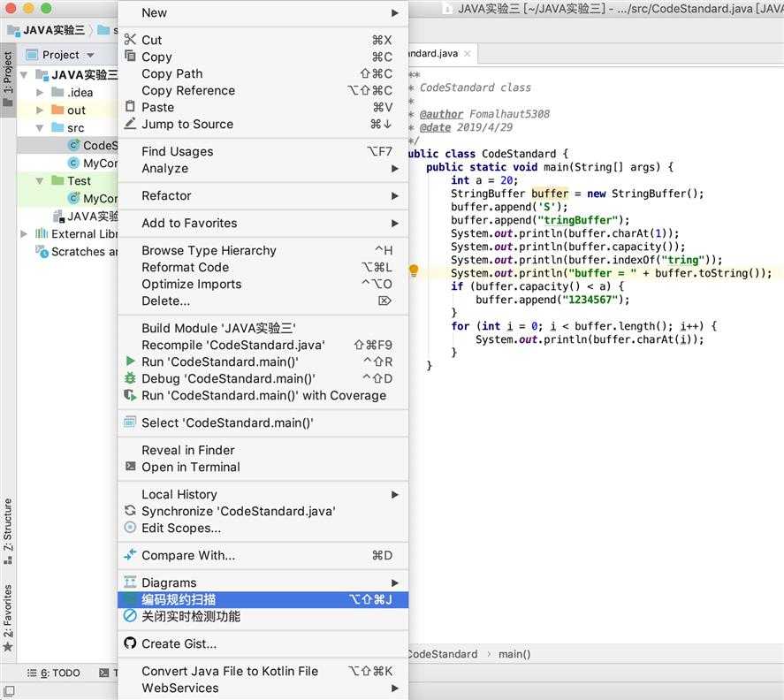Click the Jump to Source pencil icon
Viewport: 784px width, 700px height.
pos(130,124)
